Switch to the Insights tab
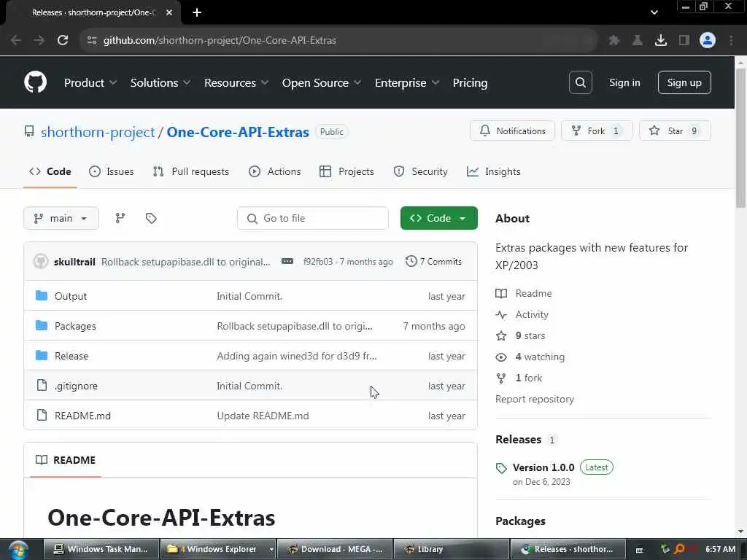This screenshot has width=747, height=560. coord(494,171)
